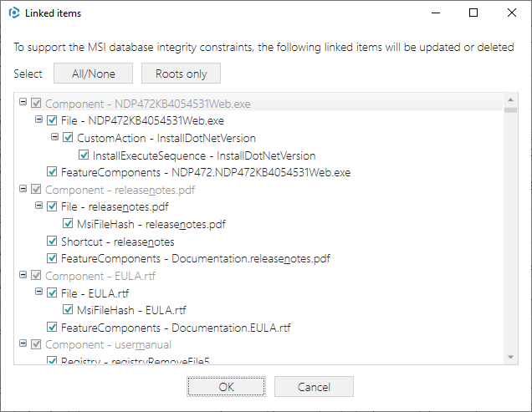
Task: Collapse the CustomAction InstallDotNetVersion node
Action: 54,137
